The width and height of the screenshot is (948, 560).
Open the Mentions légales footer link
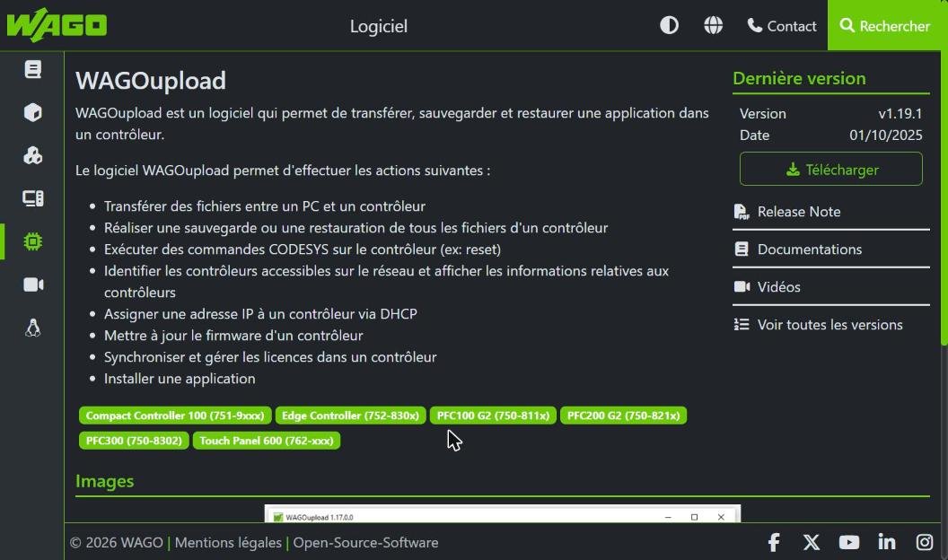click(x=228, y=542)
